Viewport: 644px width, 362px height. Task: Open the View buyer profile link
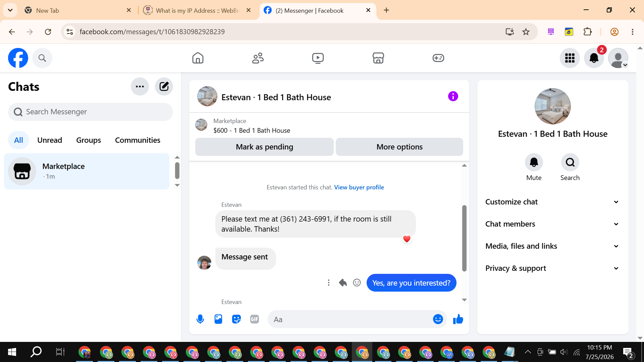tap(359, 187)
